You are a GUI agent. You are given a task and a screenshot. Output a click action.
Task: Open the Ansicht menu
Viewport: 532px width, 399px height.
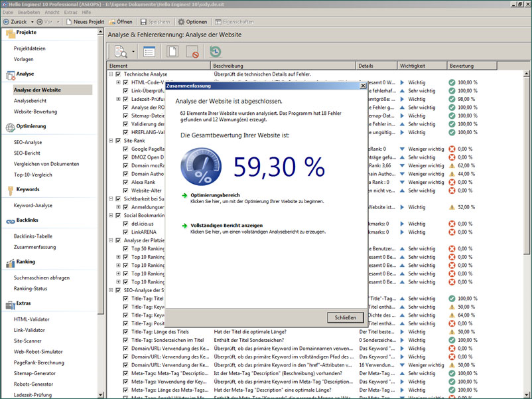tap(52, 13)
